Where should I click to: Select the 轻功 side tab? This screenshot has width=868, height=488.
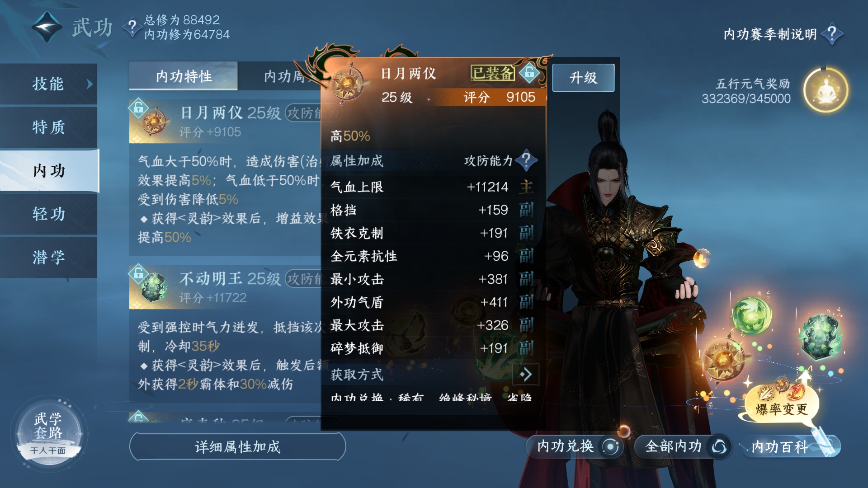click(49, 214)
